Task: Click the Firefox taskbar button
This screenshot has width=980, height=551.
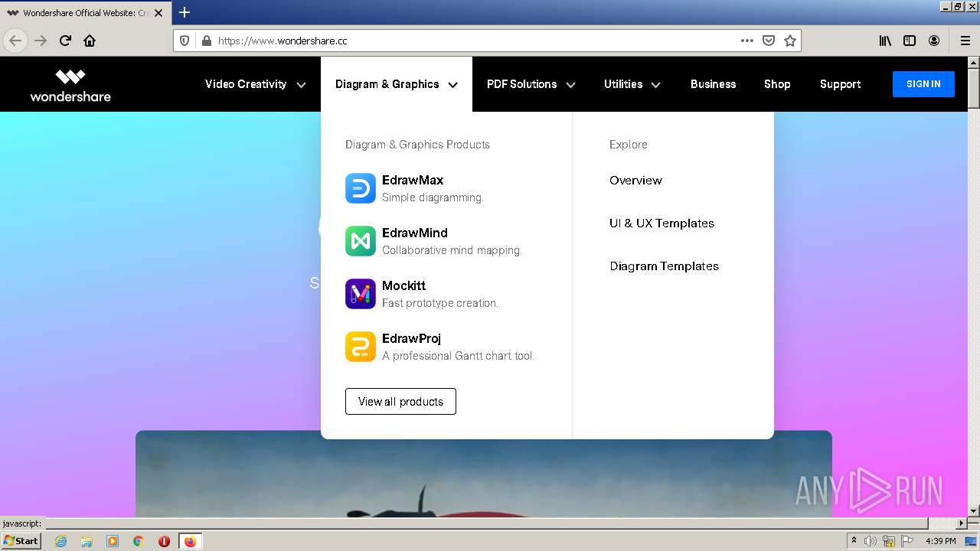Action: pos(190,541)
